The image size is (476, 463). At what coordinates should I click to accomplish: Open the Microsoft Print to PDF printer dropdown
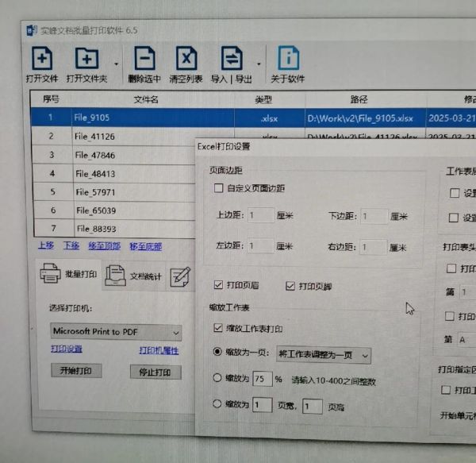point(116,331)
